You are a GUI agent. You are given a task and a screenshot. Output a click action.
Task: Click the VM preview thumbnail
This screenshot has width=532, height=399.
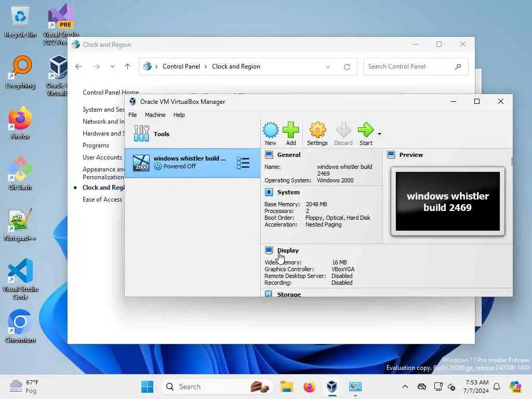pos(447,201)
